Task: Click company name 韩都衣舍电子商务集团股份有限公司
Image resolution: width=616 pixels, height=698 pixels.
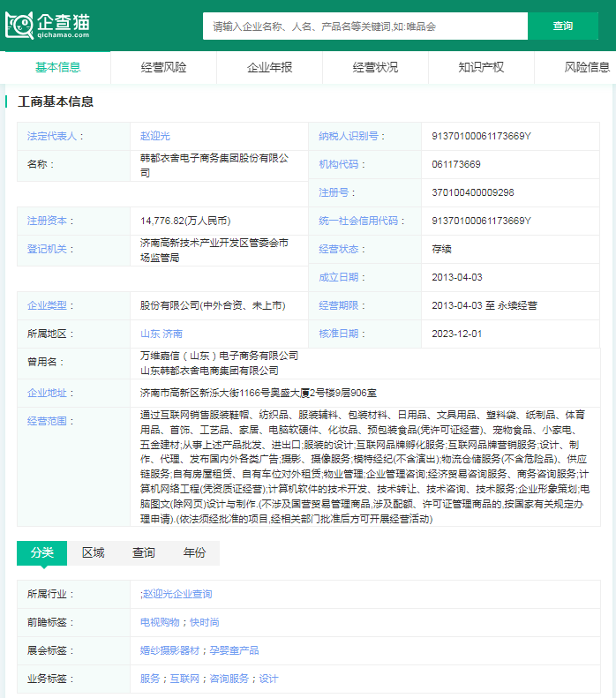Action: click(214, 166)
